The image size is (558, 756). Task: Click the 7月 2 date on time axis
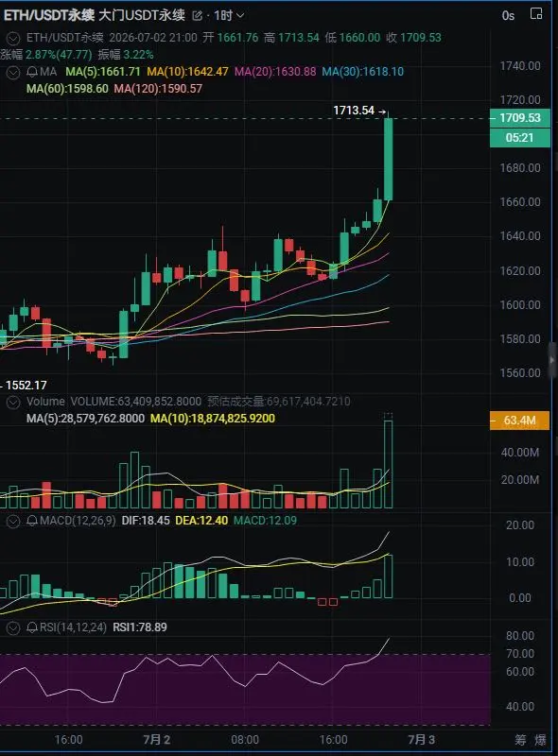tap(157, 740)
